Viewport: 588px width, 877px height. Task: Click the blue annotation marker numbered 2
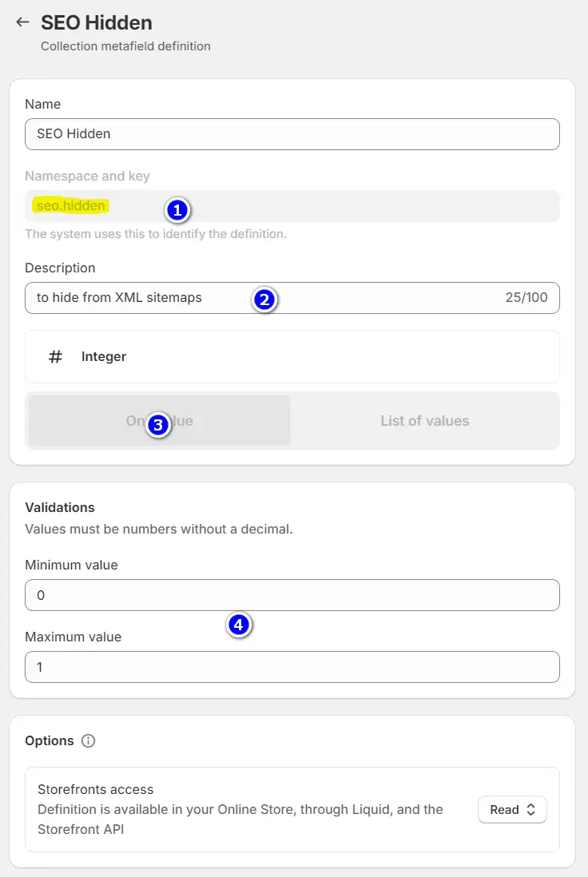264,300
